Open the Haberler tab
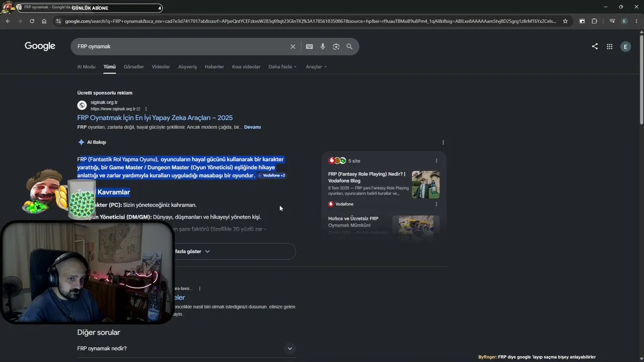Screen dimensions: 644x362 pos(214,67)
